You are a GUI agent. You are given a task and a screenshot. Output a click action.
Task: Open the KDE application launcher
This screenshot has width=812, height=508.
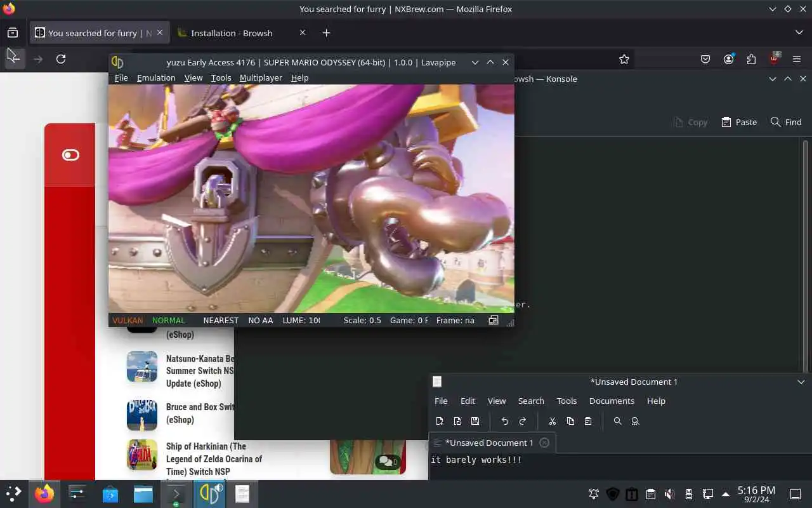[x=14, y=493]
